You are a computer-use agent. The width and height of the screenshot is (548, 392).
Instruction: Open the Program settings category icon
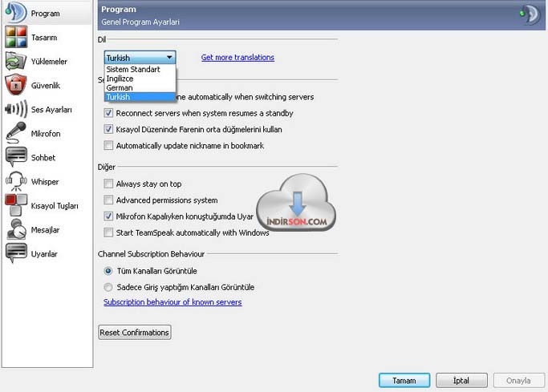coord(16,13)
